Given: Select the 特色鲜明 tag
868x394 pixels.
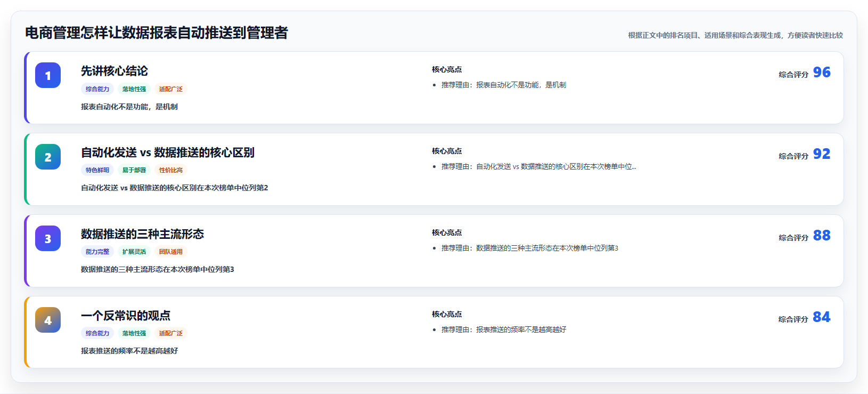Looking at the screenshot, I should point(97,170).
